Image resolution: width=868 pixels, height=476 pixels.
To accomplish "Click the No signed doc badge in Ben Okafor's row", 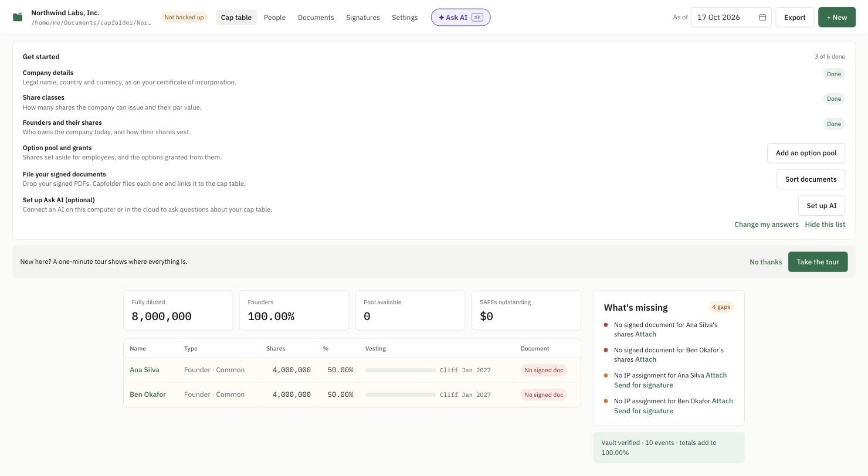I will point(544,395).
